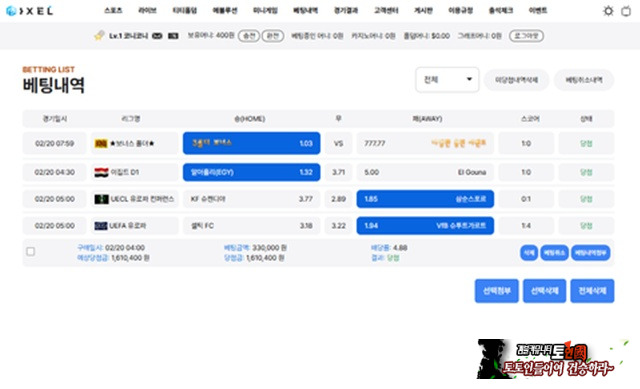
Task: Open the 전체 filter dropdown
Action: [447, 80]
